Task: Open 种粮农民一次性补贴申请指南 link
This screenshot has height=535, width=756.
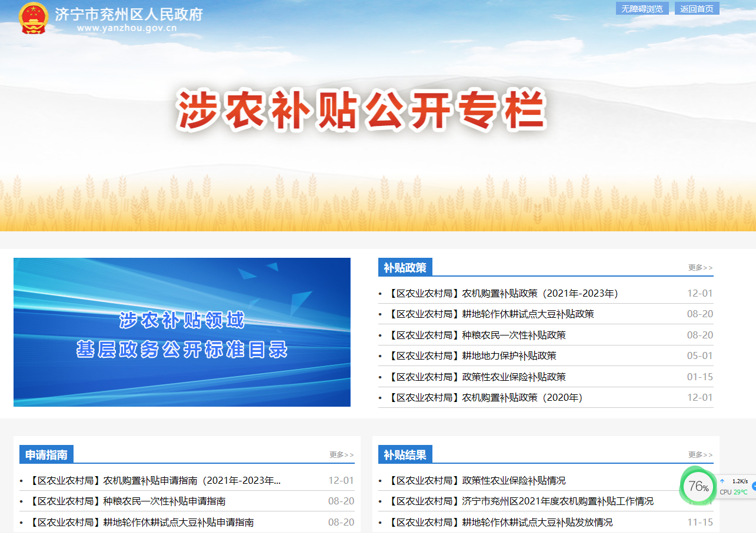Action: (127, 501)
